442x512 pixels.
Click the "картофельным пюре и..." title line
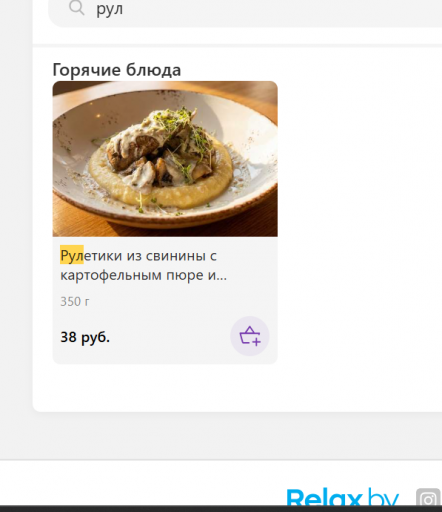tap(143, 275)
